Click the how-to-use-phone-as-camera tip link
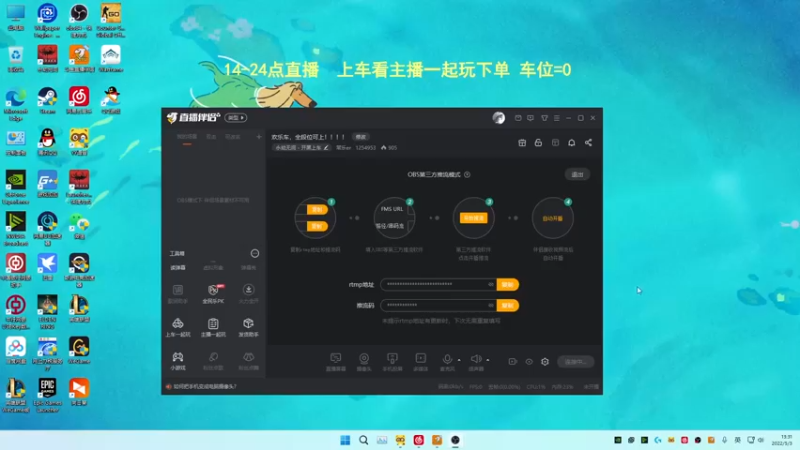 [205, 387]
